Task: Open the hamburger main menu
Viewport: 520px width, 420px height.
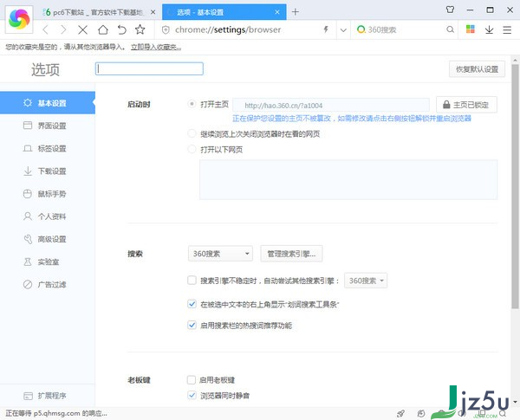Action: tap(507, 29)
